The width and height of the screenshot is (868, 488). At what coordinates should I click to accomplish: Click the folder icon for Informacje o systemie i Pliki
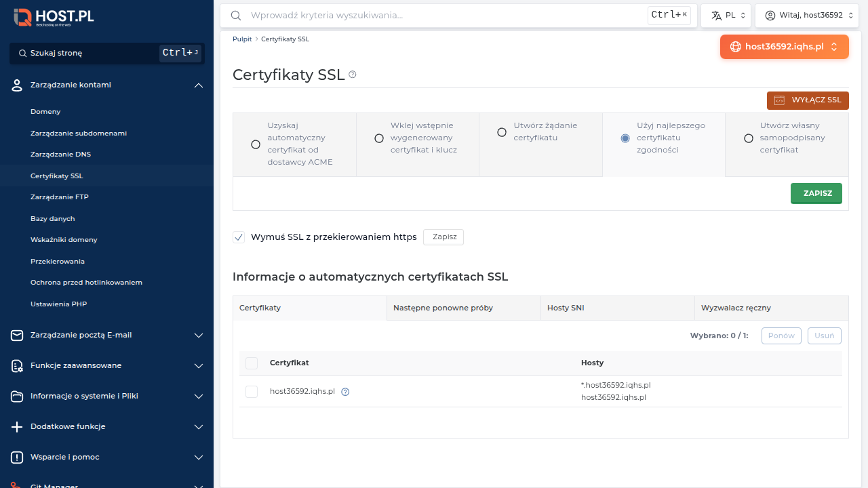point(18,396)
